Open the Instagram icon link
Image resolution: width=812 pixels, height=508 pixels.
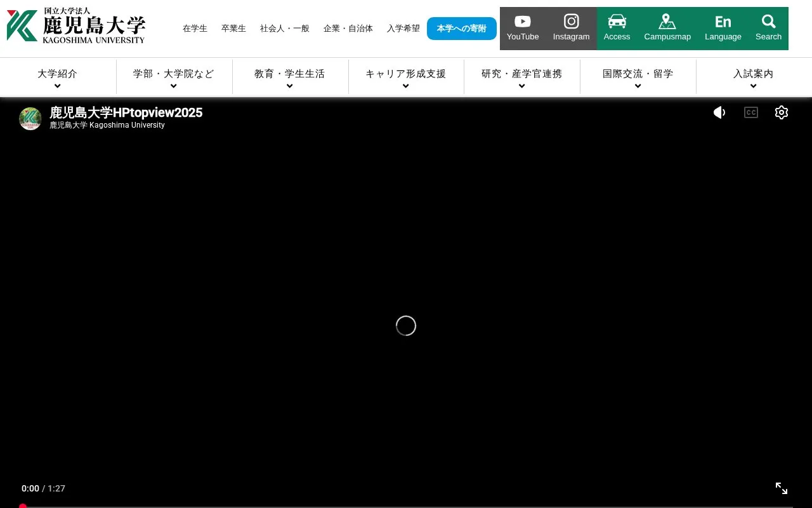(x=571, y=29)
